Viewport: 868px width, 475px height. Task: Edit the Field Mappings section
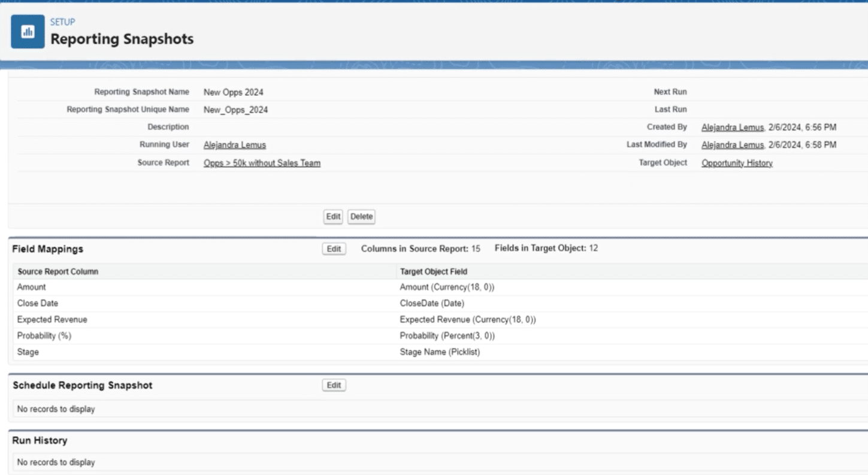(x=334, y=249)
